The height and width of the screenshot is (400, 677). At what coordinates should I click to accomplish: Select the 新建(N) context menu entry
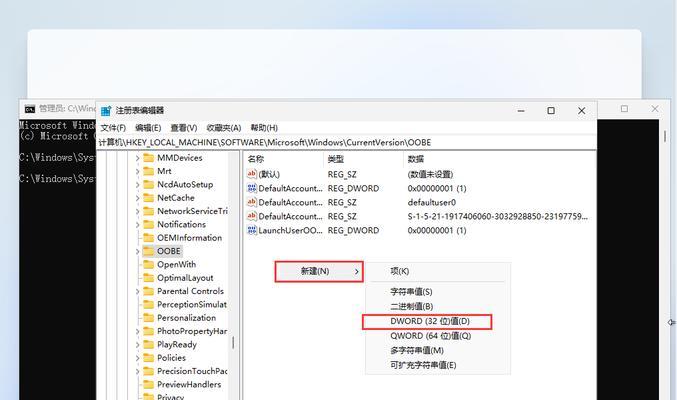(x=319, y=272)
